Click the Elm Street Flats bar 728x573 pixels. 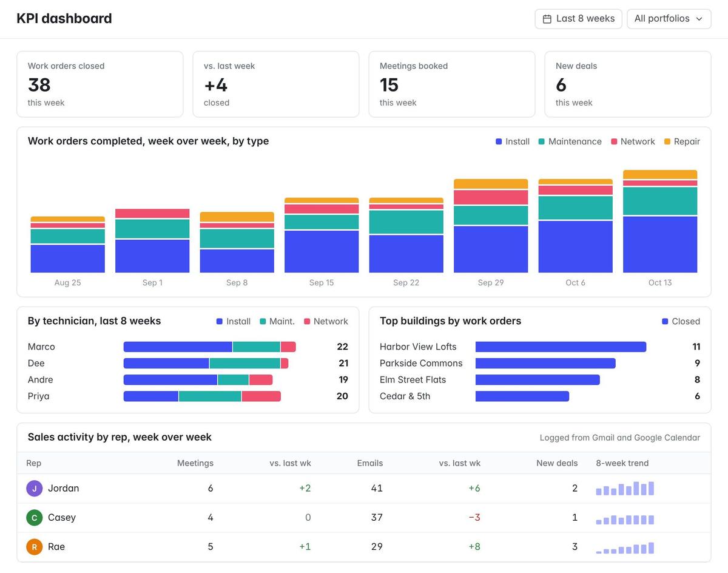click(538, 379)
